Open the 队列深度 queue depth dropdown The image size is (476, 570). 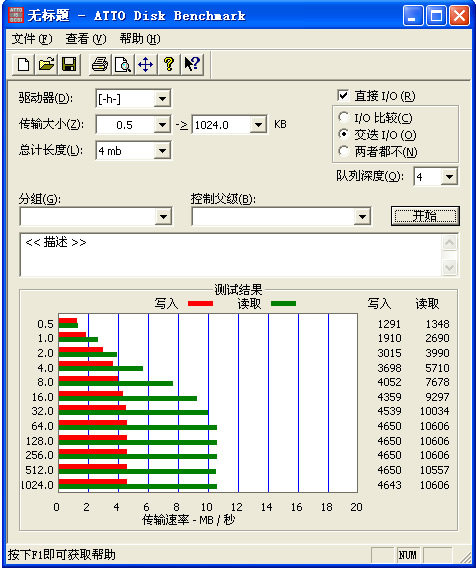(449, 177)
